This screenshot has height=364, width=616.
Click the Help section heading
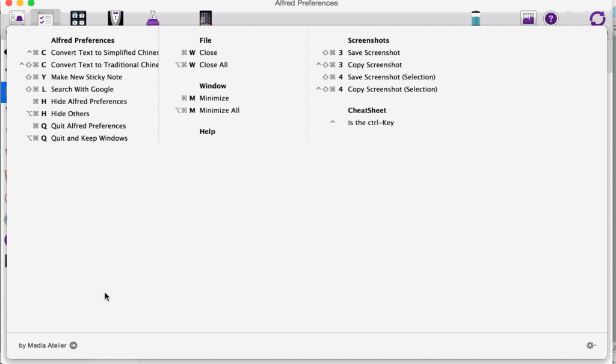(x=207, y=131)
